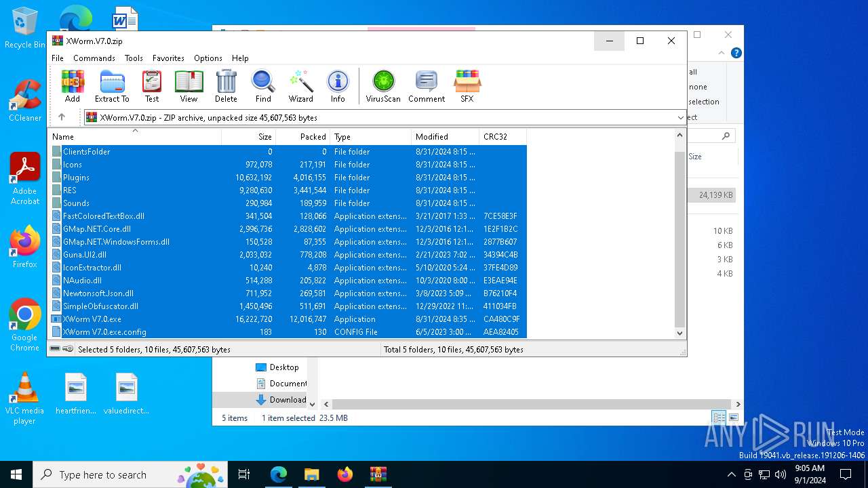Open the Options menu
The width and height of the screenshot is (868, 488).
click(208, 58)
